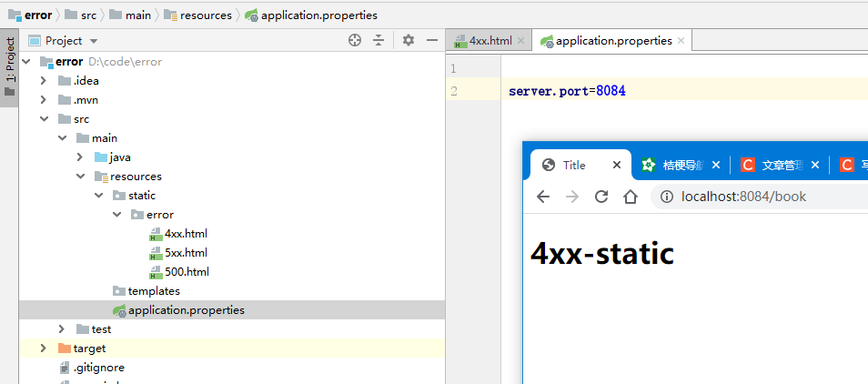The width and height of the screenshot is (868, 384).
Task: Close the application.properties editor tab
Action: pos(681,40)
